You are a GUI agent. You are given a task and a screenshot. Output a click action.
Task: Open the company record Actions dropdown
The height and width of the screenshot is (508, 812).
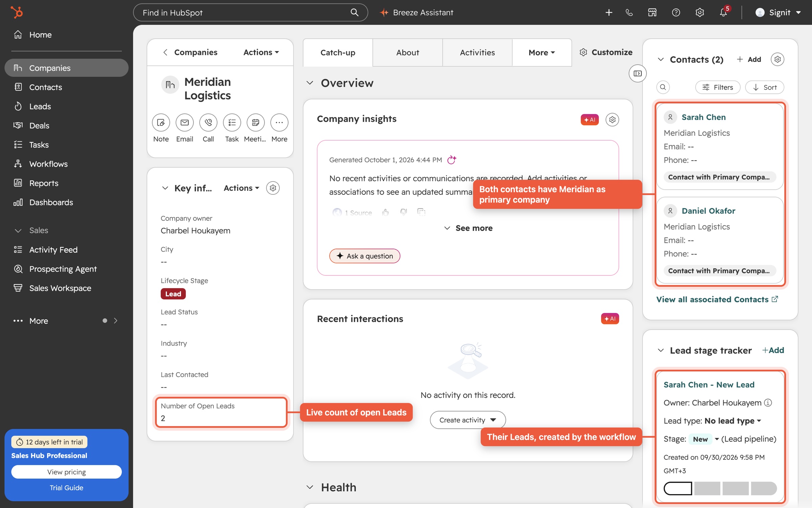(261, 52)
